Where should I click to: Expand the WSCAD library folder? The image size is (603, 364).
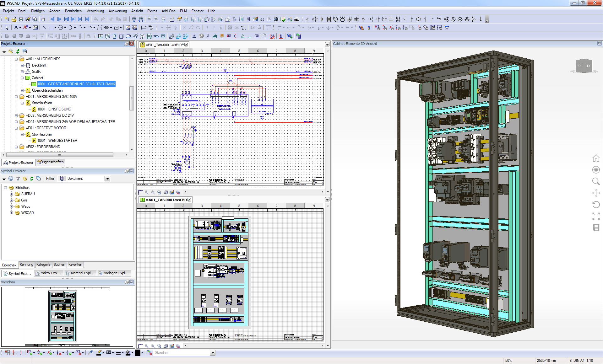coord(12,213)
